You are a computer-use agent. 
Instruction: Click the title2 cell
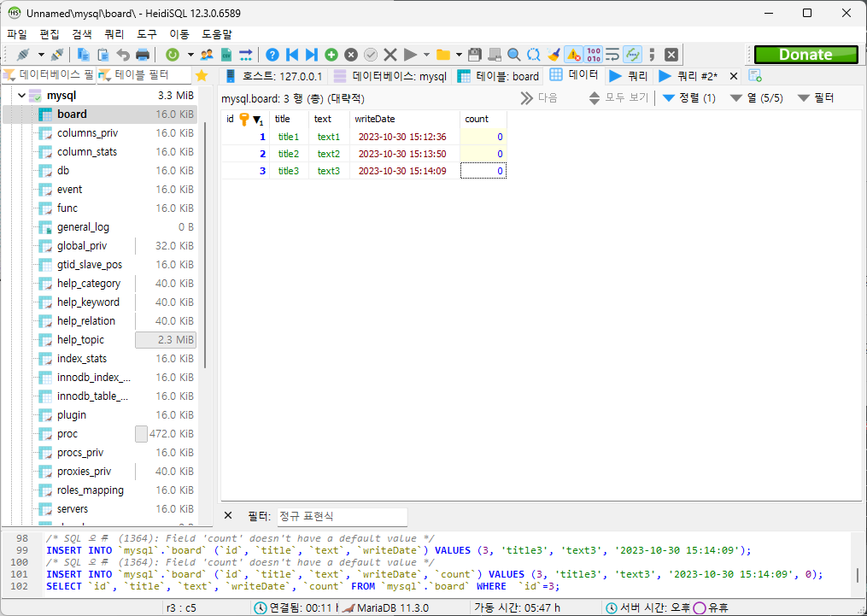pos(289,154)
